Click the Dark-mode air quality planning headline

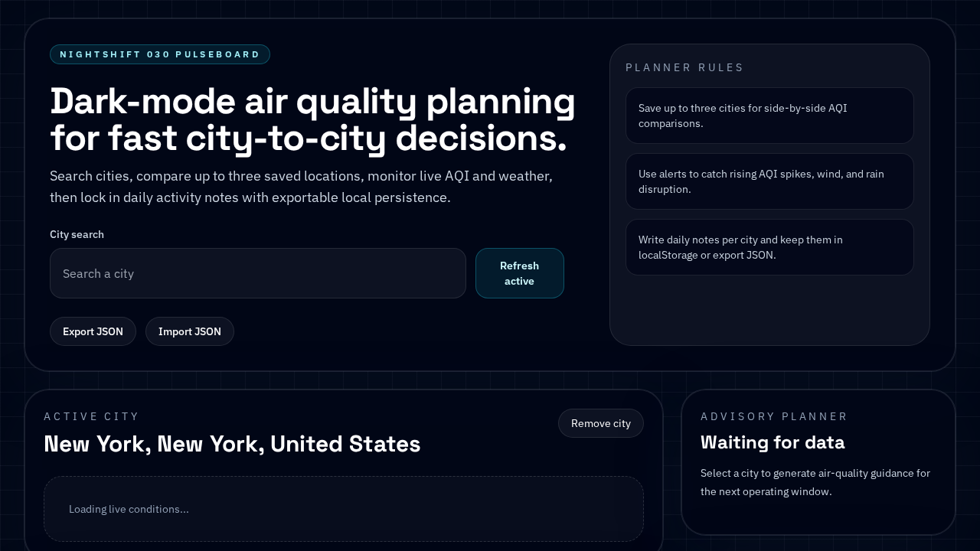click(312, 119)
